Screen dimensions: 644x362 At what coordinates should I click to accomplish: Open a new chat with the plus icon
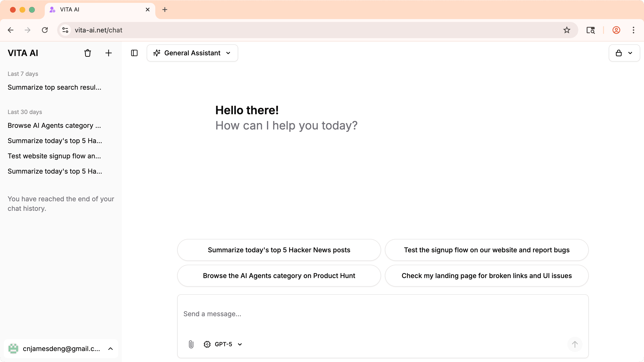pos(109,53)
